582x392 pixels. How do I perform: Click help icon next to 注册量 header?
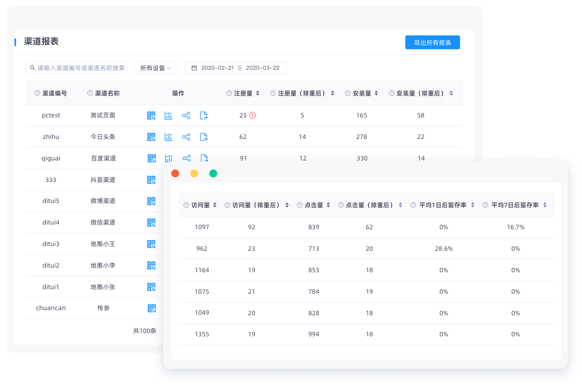[229, 93]
